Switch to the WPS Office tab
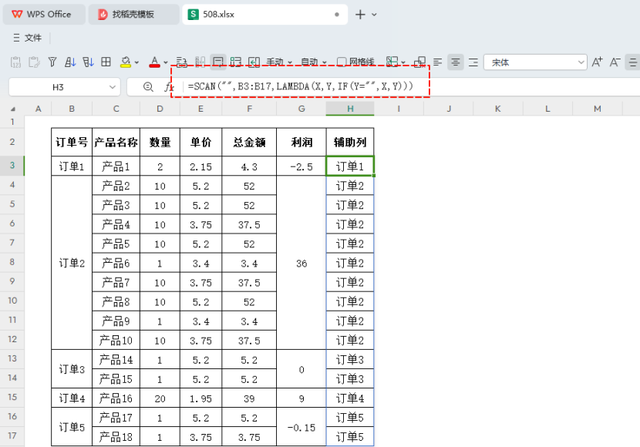Viewport: 640px width, 447px height. 44,14
